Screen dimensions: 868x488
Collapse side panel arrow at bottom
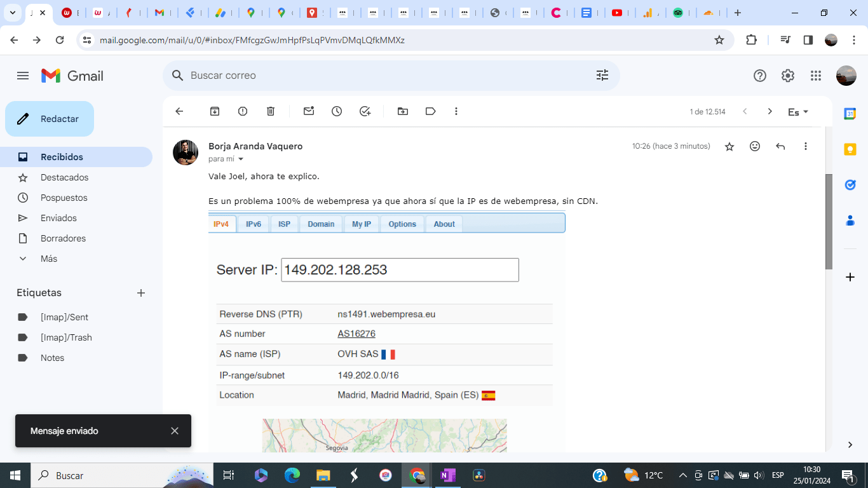tap(850, 444)
